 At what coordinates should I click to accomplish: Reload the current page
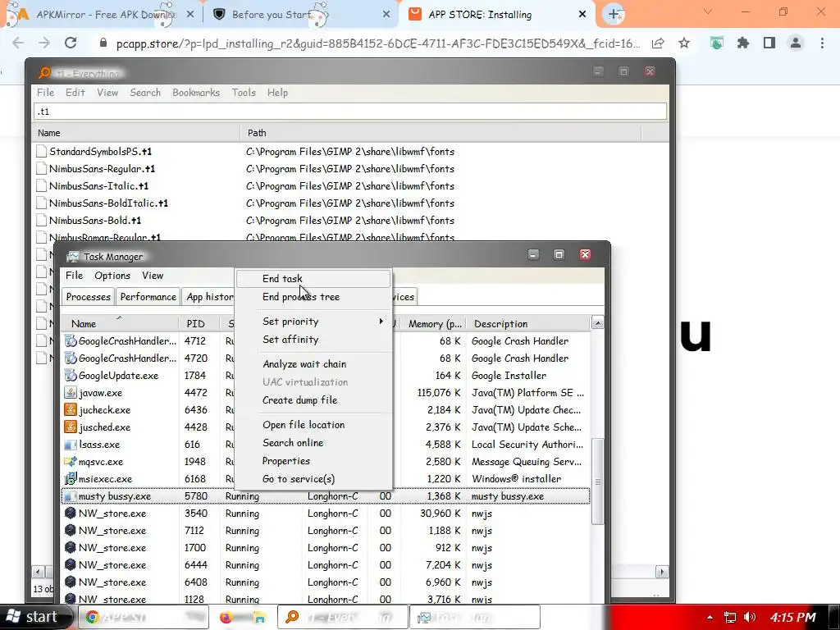tap(71, 43)
